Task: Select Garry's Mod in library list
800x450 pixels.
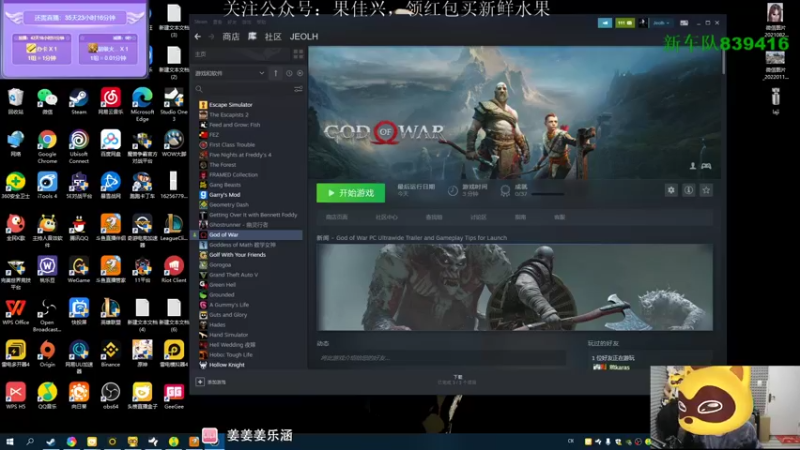Action: (224, 195)
